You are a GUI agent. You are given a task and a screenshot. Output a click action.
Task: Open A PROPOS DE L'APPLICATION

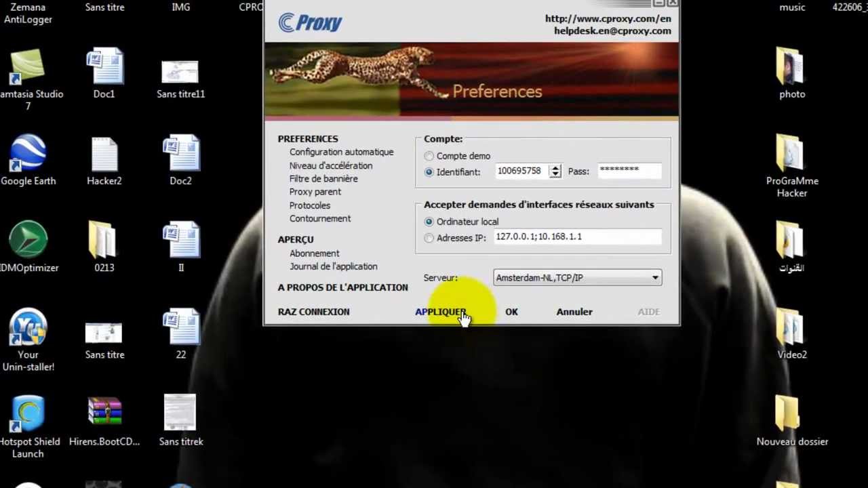pos(342,287)
